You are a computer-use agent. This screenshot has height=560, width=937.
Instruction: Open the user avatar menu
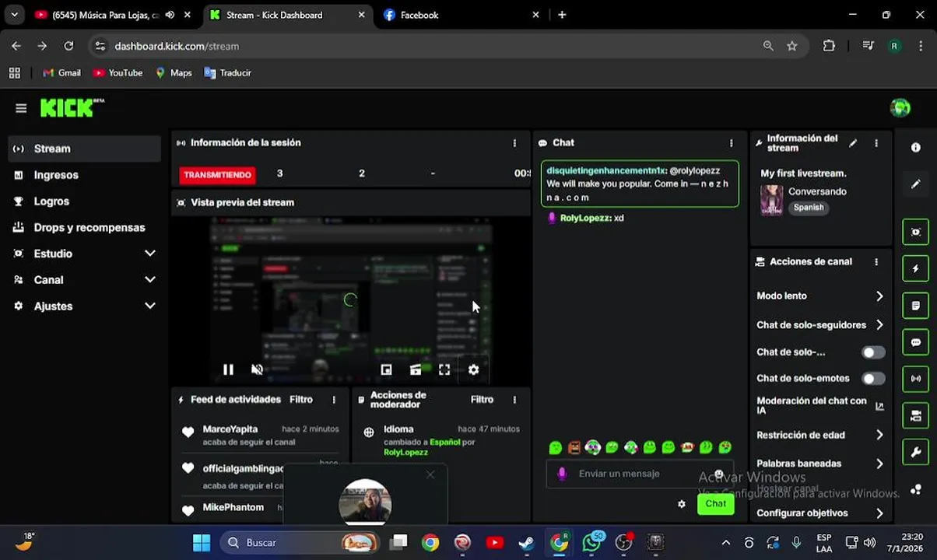[x=900, y=108]
